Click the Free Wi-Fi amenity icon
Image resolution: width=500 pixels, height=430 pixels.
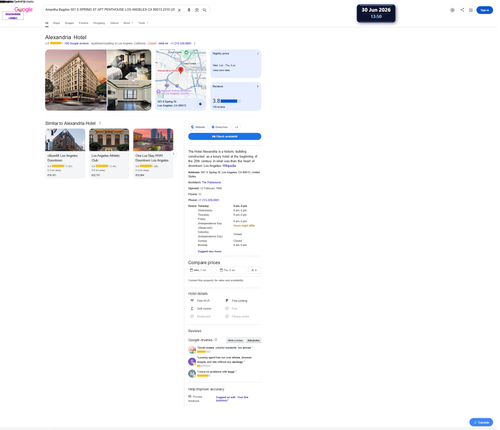(x=192, y=301)
